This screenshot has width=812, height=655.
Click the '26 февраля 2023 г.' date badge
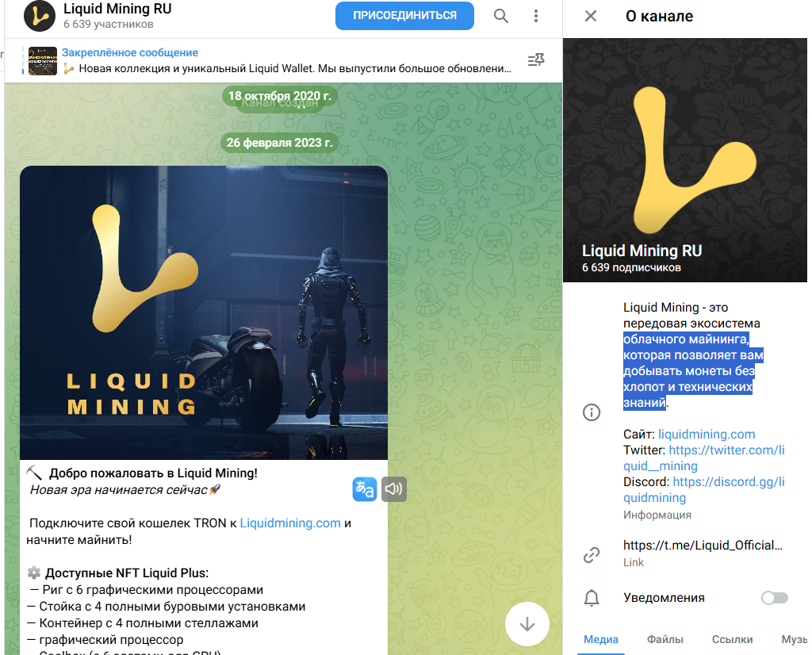[280, 143]
